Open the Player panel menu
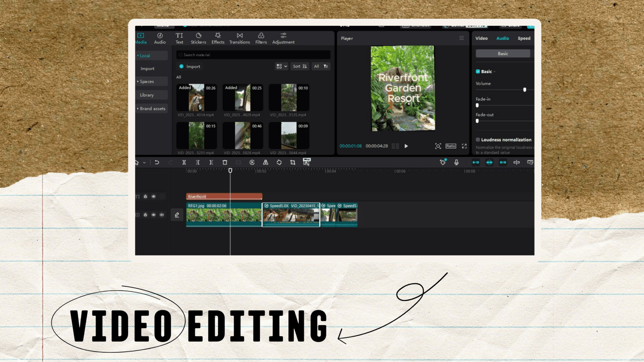The height and width of the screenshot is (362, 644). coord(461,38)
